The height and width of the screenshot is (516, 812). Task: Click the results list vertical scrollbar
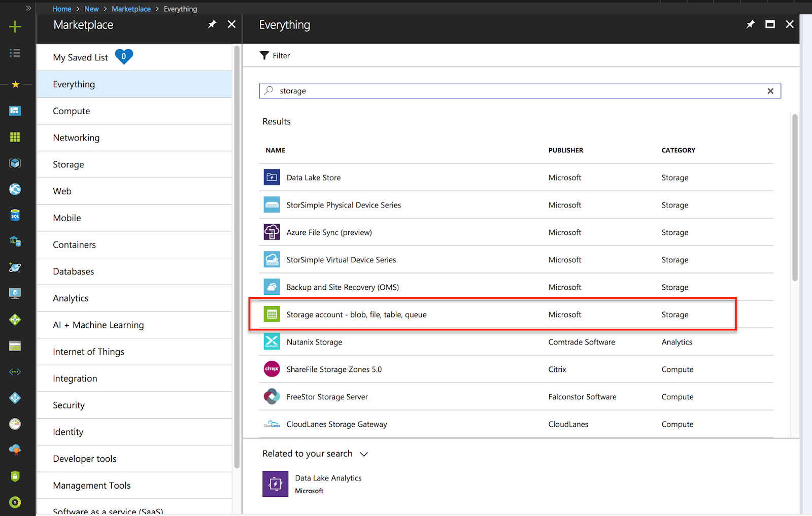[x=795, y=198]
